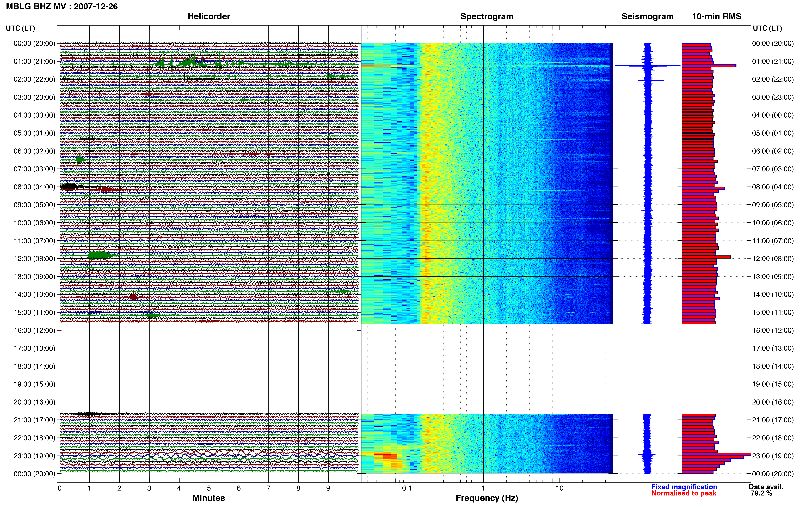Click the '10-min RMS' panel heading
This screenshot has width=812, height=508.
716,16
